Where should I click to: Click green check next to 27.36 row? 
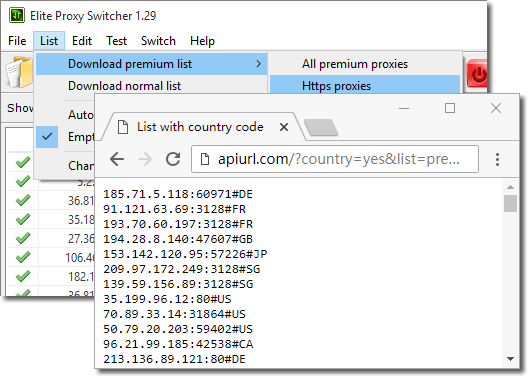(x=23, y=238)
